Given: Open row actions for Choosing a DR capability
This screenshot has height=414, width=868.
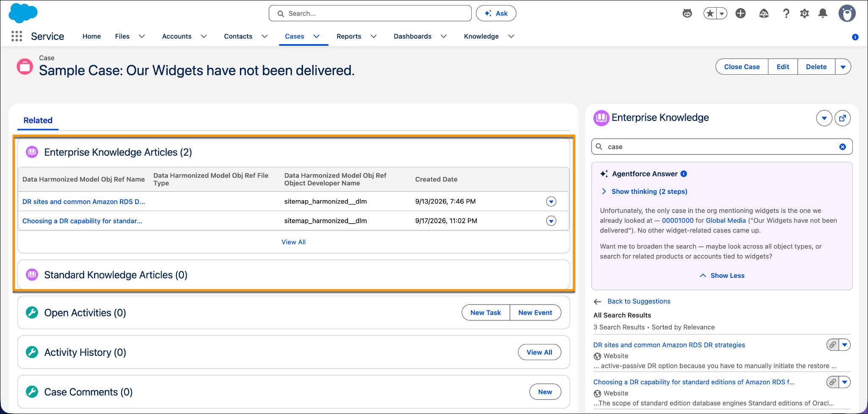Looking at the screenshot, I should [551, 221].
